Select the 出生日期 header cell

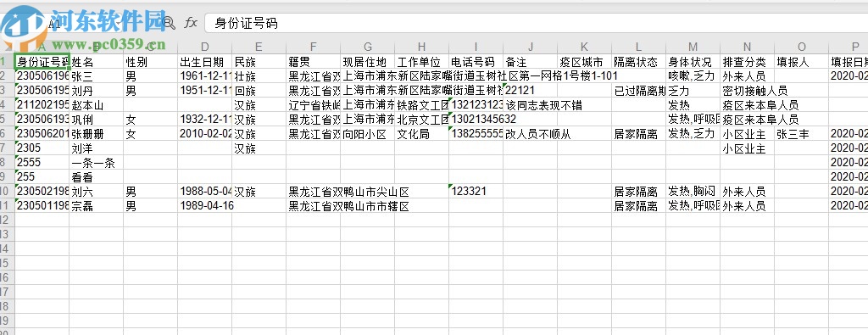[205, 61]
